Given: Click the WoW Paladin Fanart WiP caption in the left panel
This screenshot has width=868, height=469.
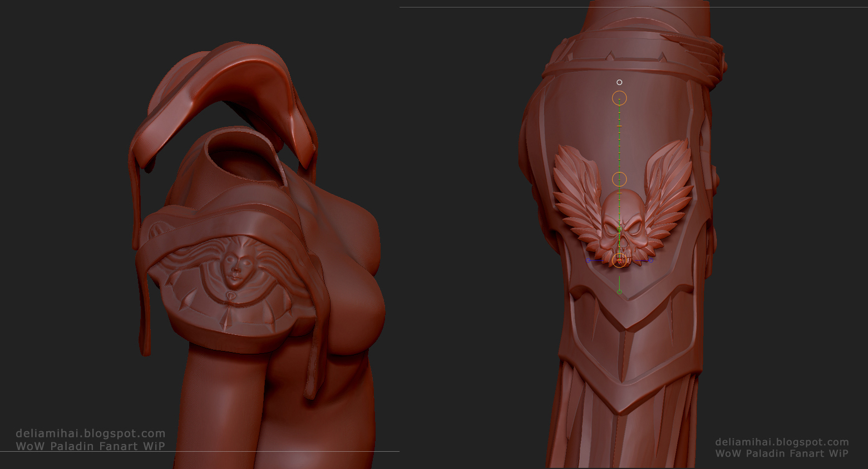Looking at the screenshot, I should point(91,446).
